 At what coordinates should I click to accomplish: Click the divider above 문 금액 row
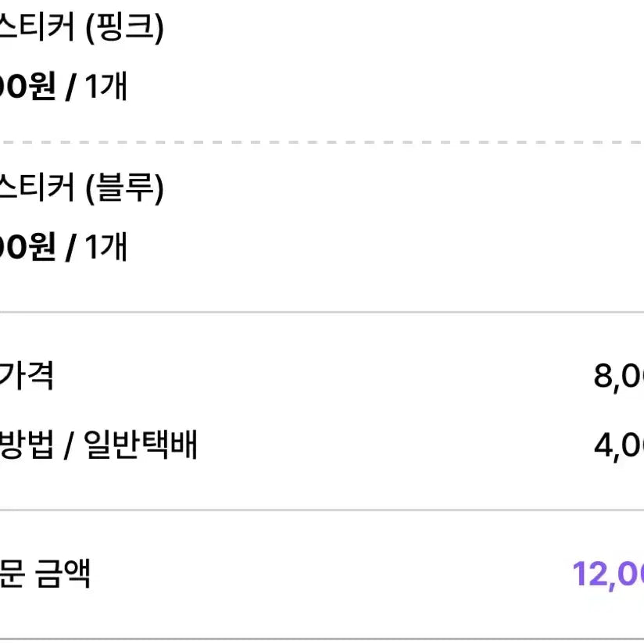coord(322,510)
